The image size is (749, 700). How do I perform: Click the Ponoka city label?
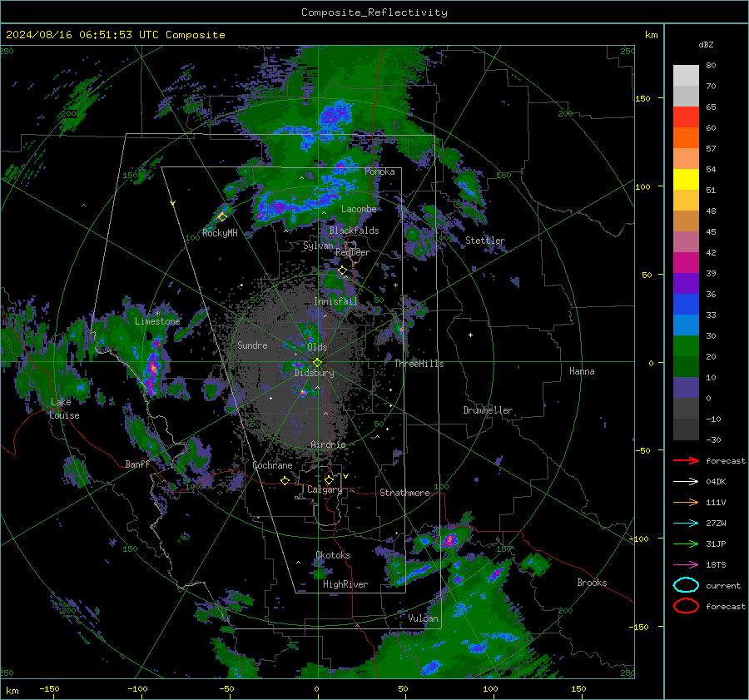(x=379, y=171)
